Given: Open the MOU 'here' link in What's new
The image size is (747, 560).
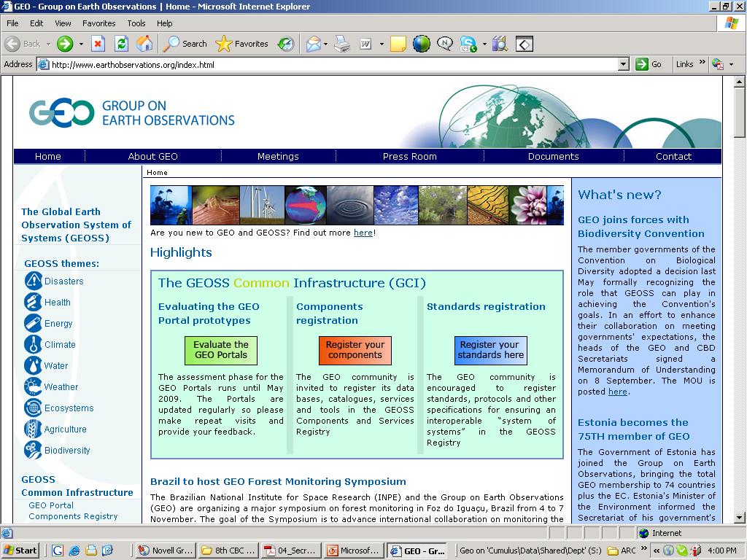Looking at the screenshot, I should (617, 392).
